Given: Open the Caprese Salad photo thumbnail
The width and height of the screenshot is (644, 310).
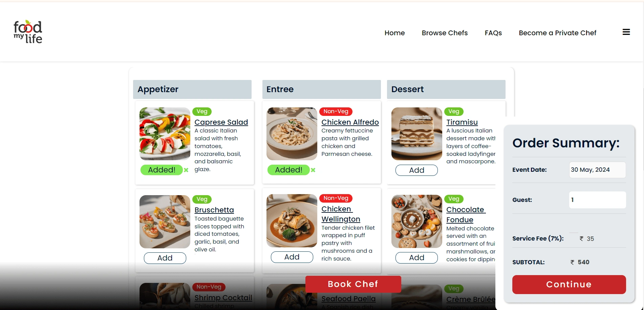Looking at the screenshot, I should 165,134.
